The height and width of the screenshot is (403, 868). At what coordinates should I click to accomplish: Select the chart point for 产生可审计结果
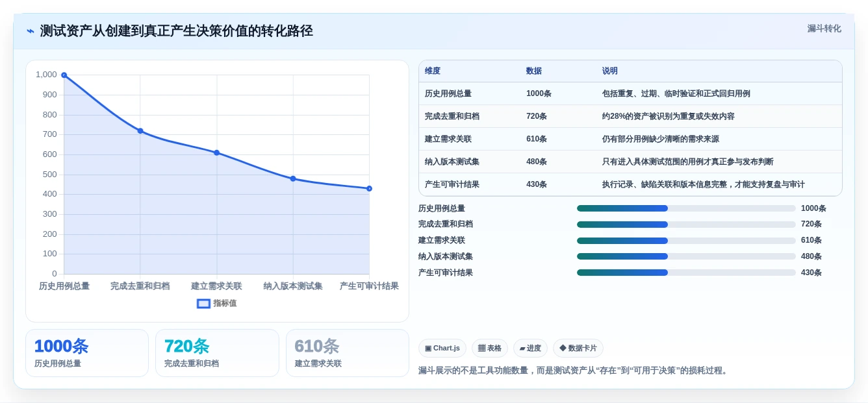369,189
